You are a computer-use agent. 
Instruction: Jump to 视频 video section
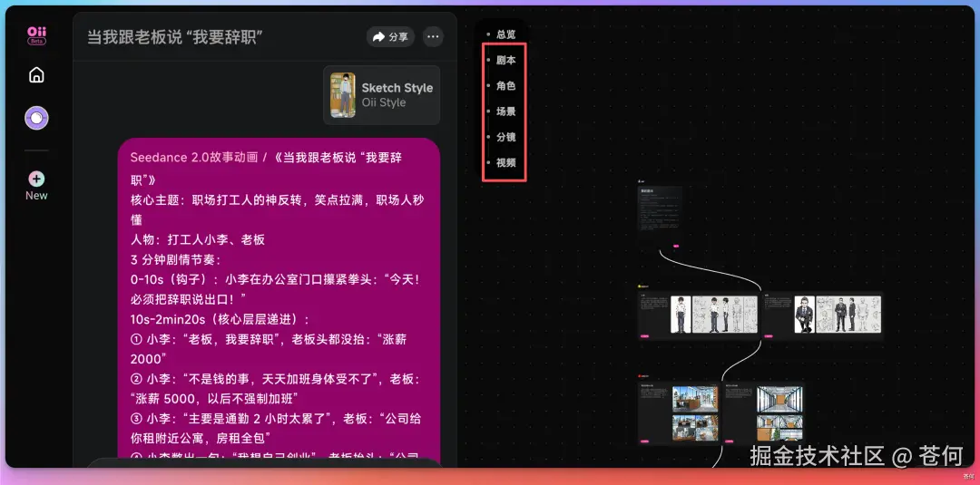pyautogui.click(x=505, y=163)
